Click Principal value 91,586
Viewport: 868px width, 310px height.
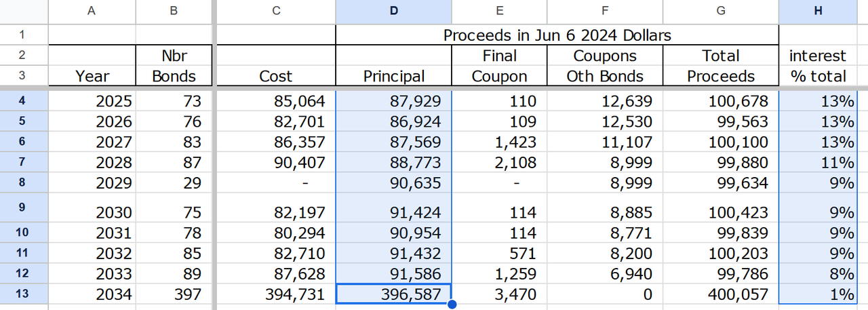(x=393, y=274)
